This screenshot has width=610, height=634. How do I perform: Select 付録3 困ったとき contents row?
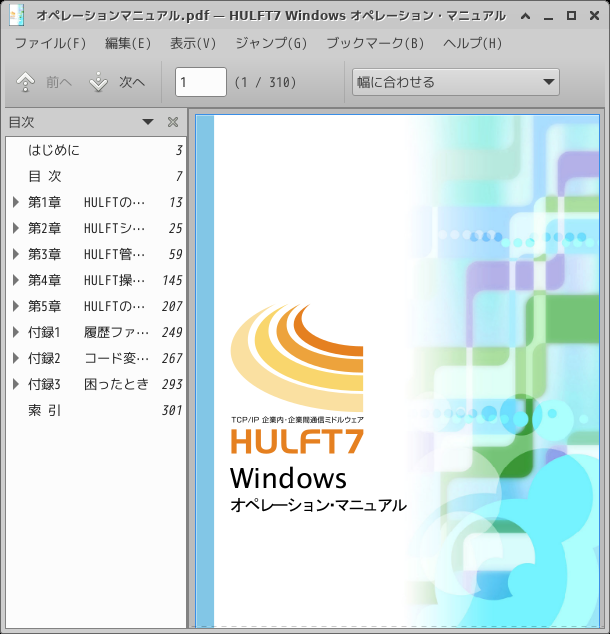96,384
